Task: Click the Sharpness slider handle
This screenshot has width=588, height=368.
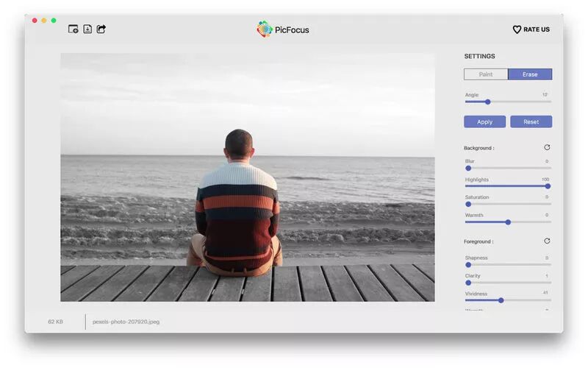Action: point(468,265)
